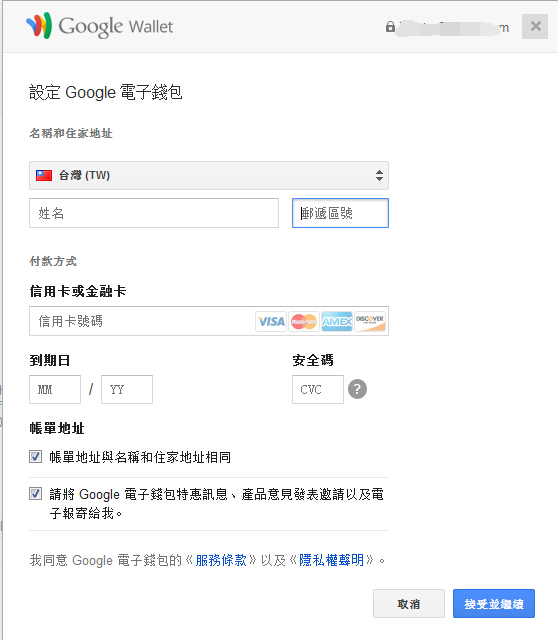Open the 台灣 (TW) country dropdown

click(x=209, y=176)
